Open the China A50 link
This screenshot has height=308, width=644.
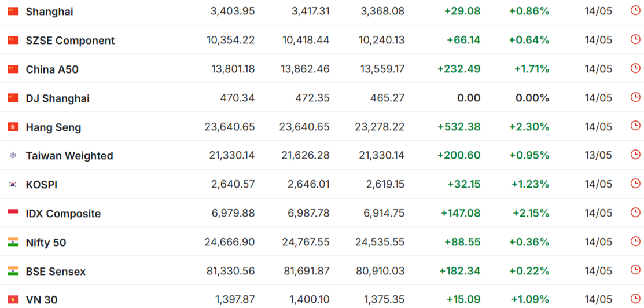click(x=52, y=69)
